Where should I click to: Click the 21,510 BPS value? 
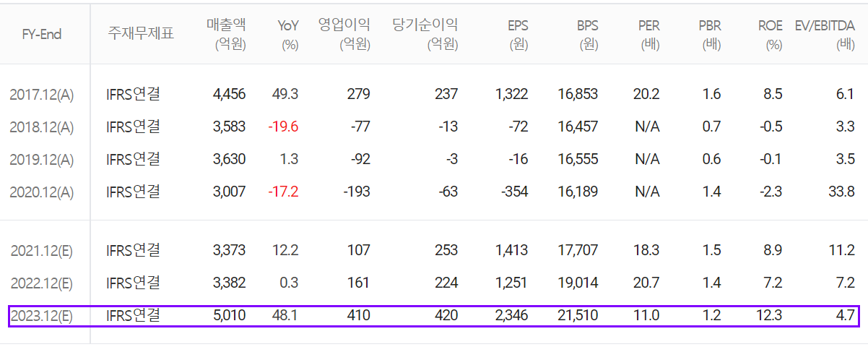point(578,315)
